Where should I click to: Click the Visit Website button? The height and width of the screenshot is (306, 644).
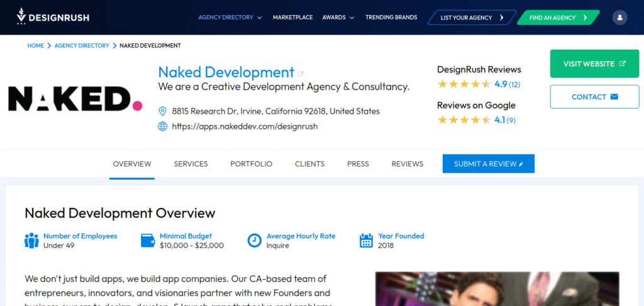click(x=594, y=64)
